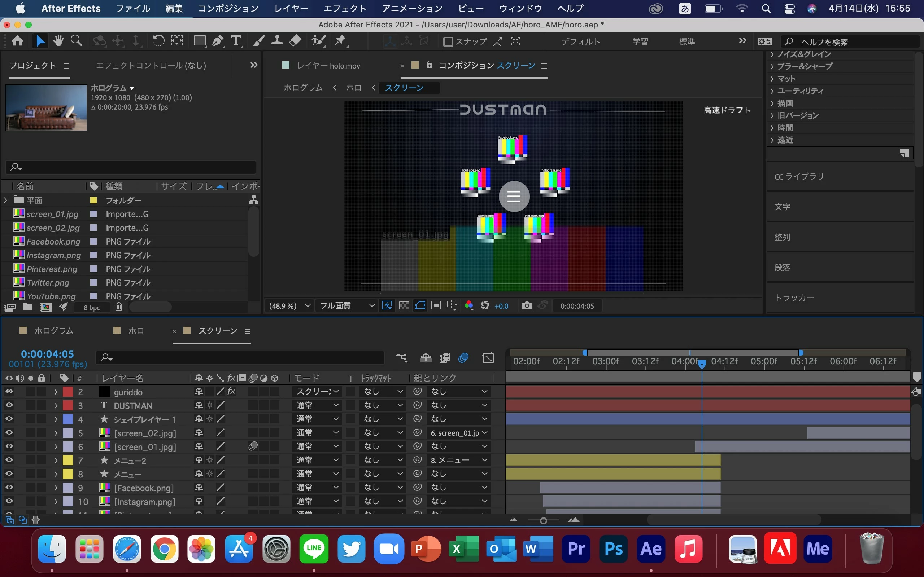Hide the guriddo layer
The width and height of the screenshot is (924, 577).
(9, 392)
